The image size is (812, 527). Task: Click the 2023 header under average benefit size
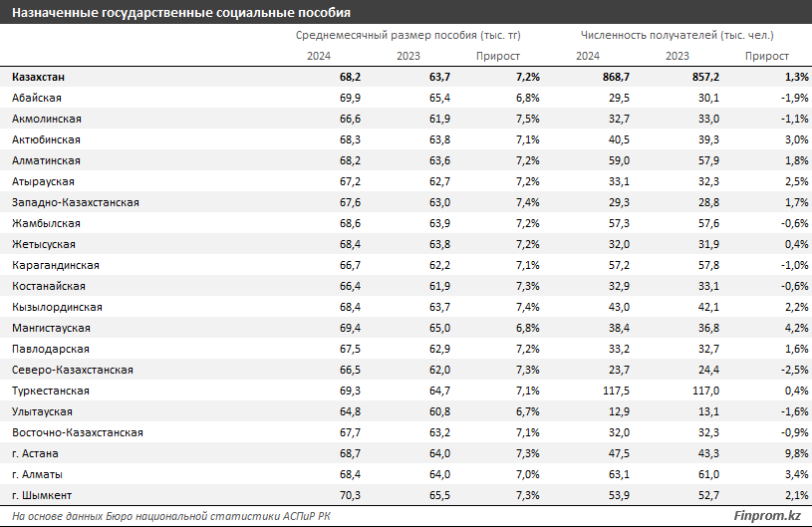click(407, 56)
